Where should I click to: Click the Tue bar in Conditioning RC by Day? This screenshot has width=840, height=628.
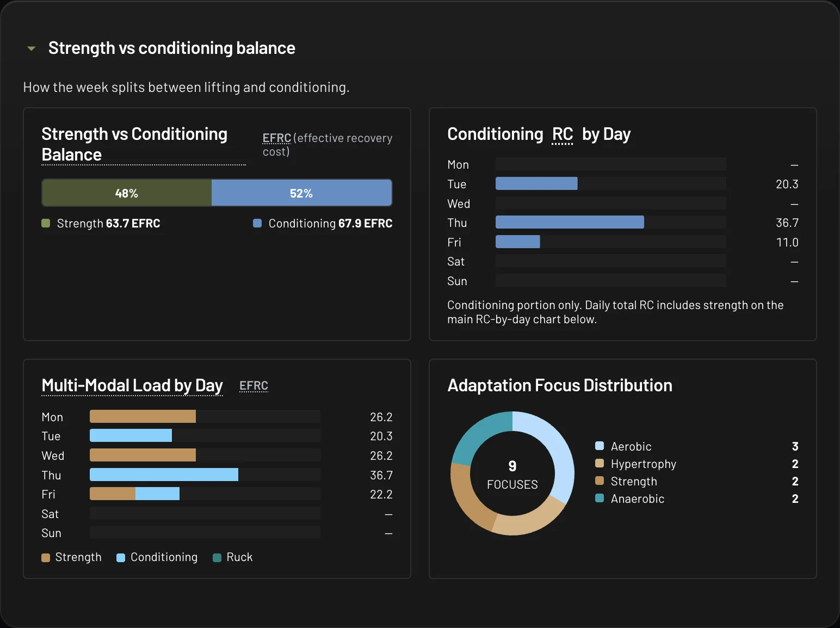tap(536, 184)
